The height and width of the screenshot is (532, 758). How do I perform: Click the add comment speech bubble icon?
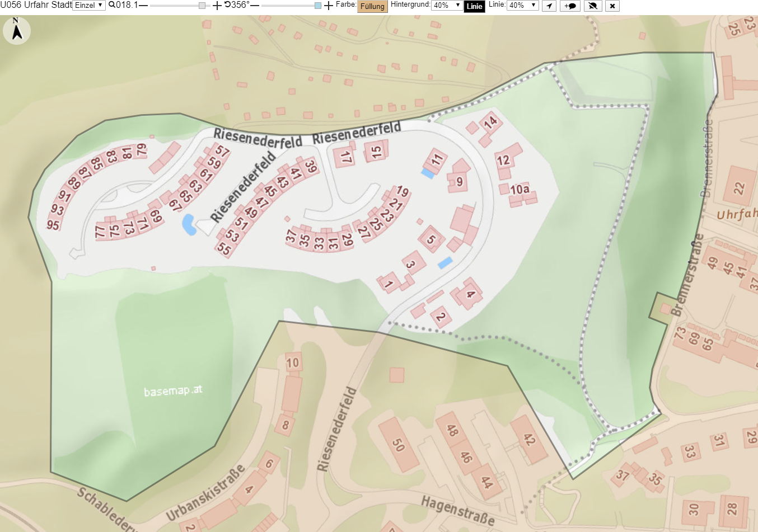(x=570, y=6)
